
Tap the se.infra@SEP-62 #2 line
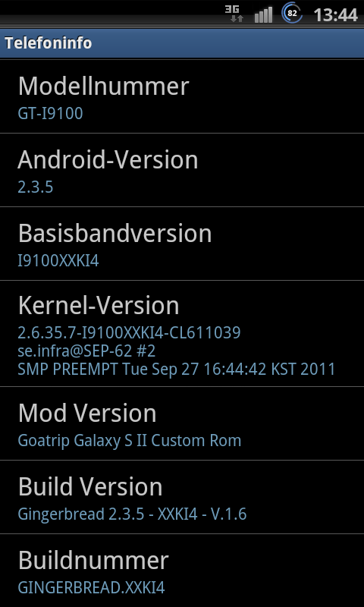tap(86, 351)
